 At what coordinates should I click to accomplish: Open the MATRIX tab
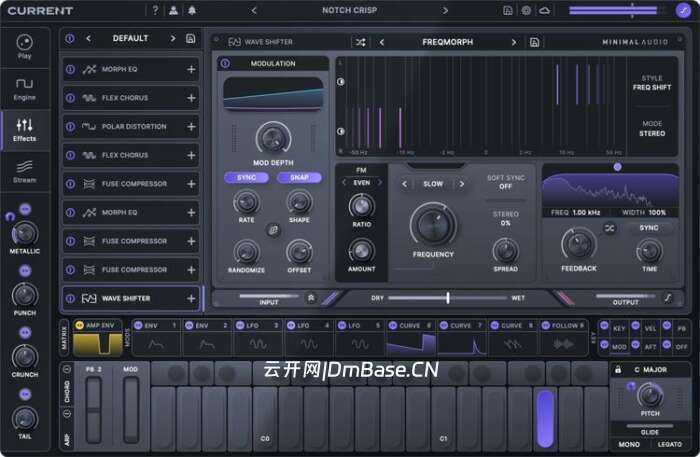click(64, 338)
